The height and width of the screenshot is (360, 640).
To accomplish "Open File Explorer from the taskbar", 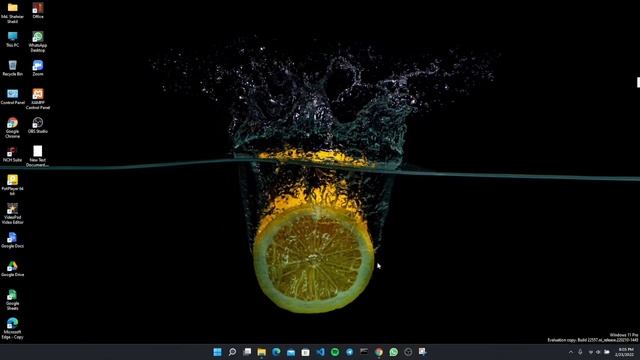I will pyautogui.click(x=262, y=352).
